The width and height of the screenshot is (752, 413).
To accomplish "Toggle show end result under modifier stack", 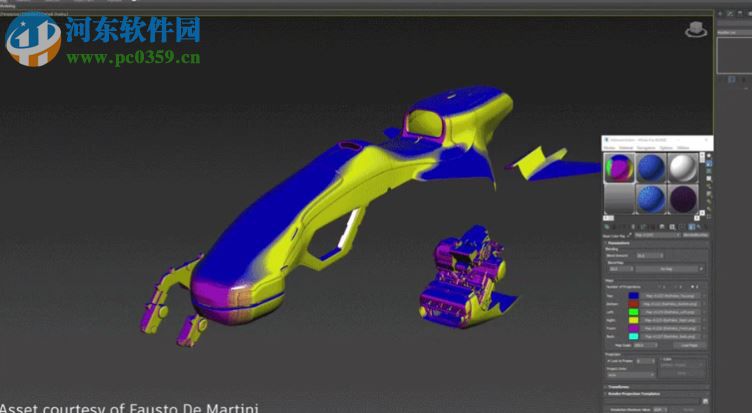I will (731, 79).
